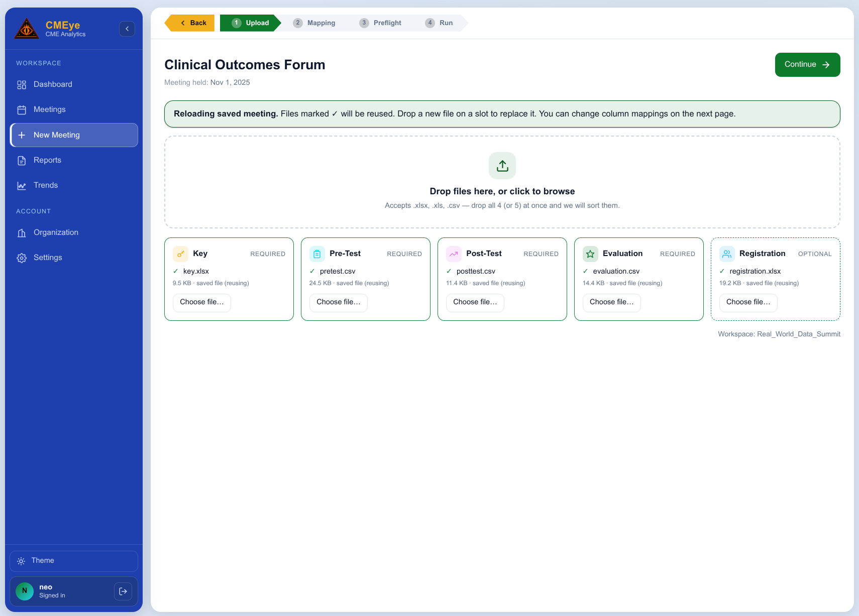This screenshot has width=859, height=616.
Task: Jump to the Preflight step
Action: pyautogui.click(x=380, y=23)
